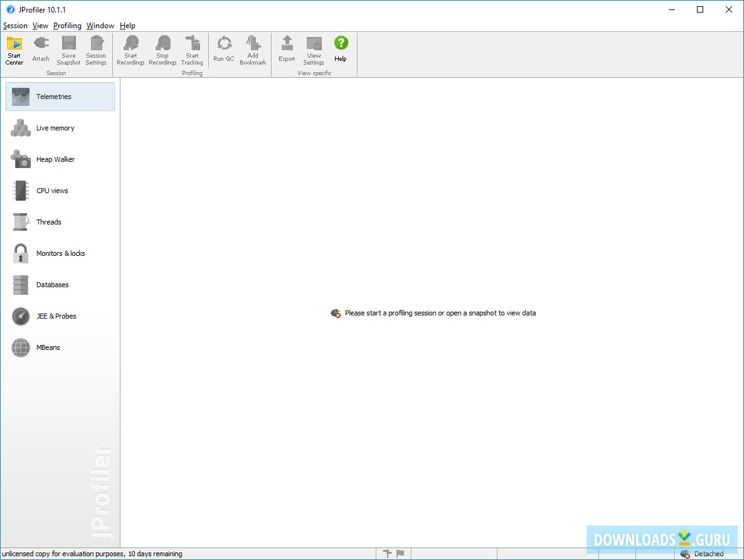Viewport: 744px width, 560px height.
Task: Open the Profiling menu
Action: [x=67, y=26]
